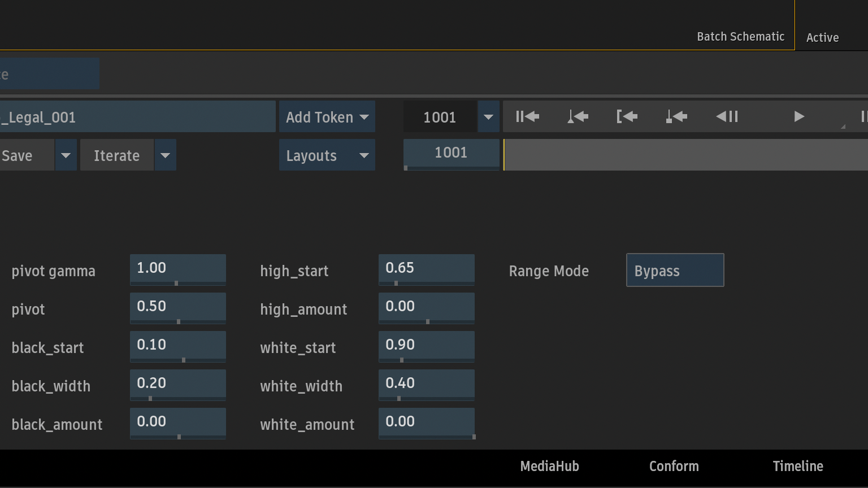Switch to the MediaHub tab

pos(549,466)
